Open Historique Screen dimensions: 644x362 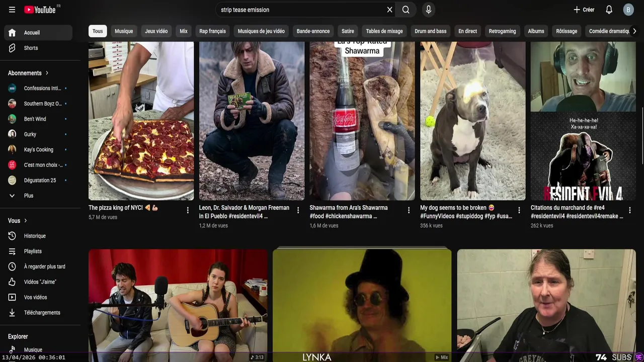tap(38, 236)
